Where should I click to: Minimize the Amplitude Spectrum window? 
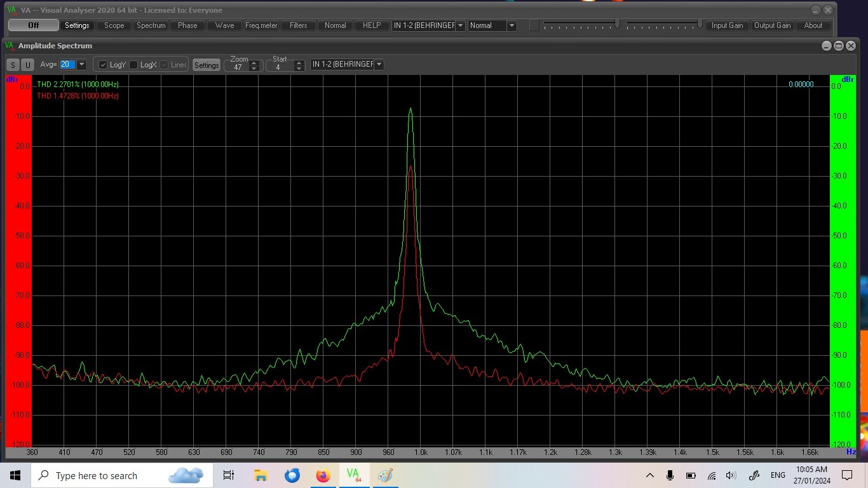[x=827, y=46]
